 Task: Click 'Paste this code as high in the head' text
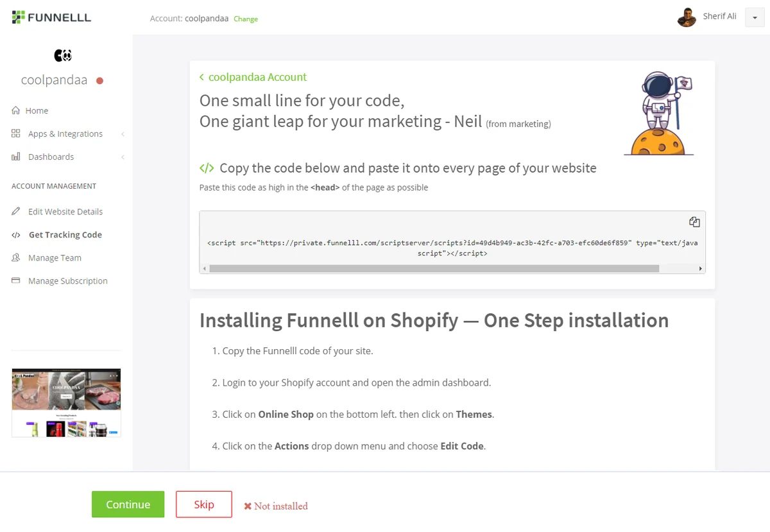(314, 187)
